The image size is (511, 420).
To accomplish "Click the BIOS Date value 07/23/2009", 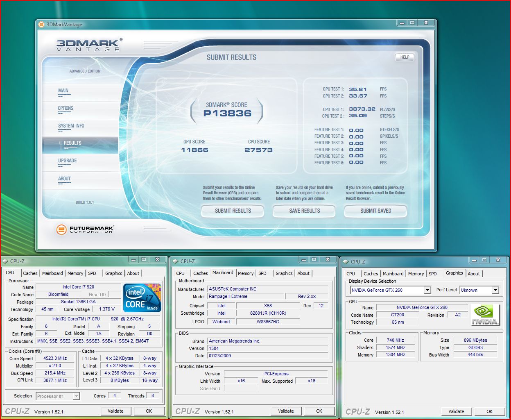I will pyautogui.click(x=267, y=356).
